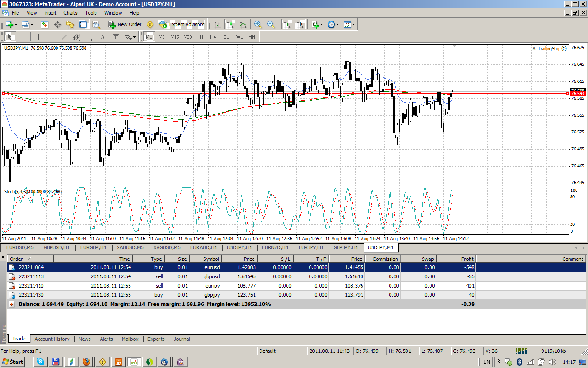Toggle candlestick chart mode

(x=230, y=24)
